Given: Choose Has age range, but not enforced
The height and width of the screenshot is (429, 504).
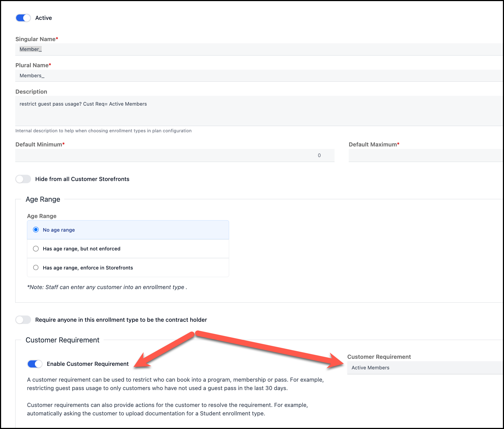Looking at the screenshot, I should coord(36,249).
